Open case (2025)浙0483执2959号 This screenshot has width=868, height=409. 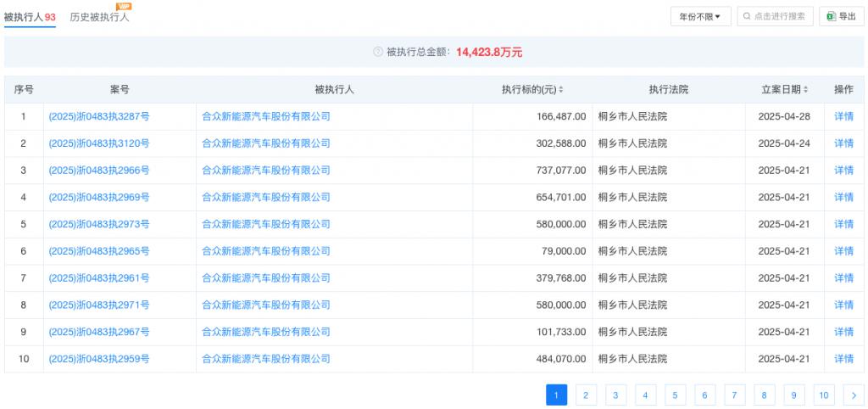99,359
